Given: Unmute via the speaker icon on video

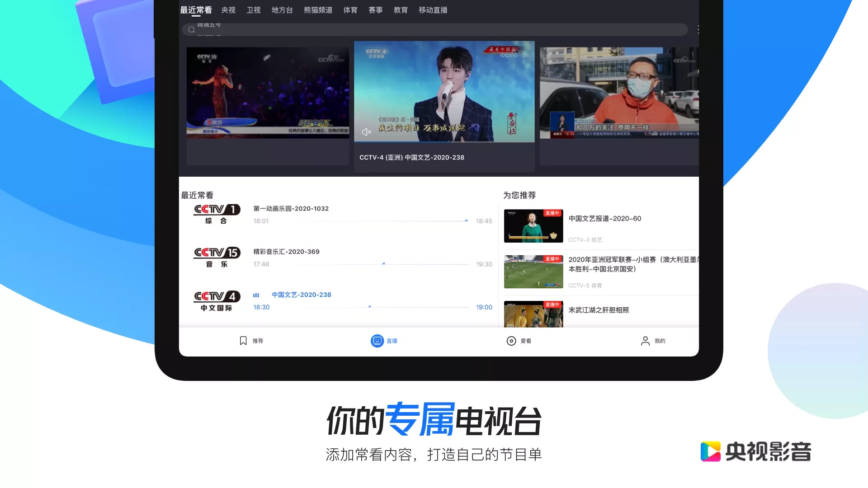Looking at the screenshot, I should (x=367, y=132).
